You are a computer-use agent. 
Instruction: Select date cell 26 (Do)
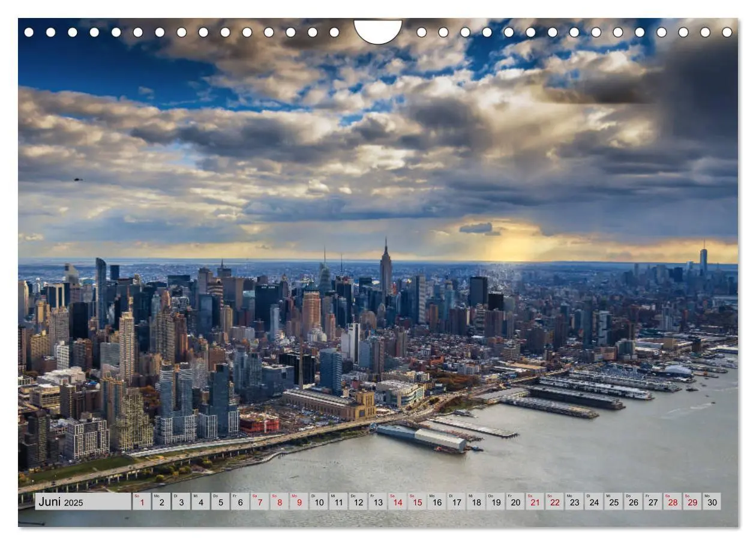(x=634, y=502)
